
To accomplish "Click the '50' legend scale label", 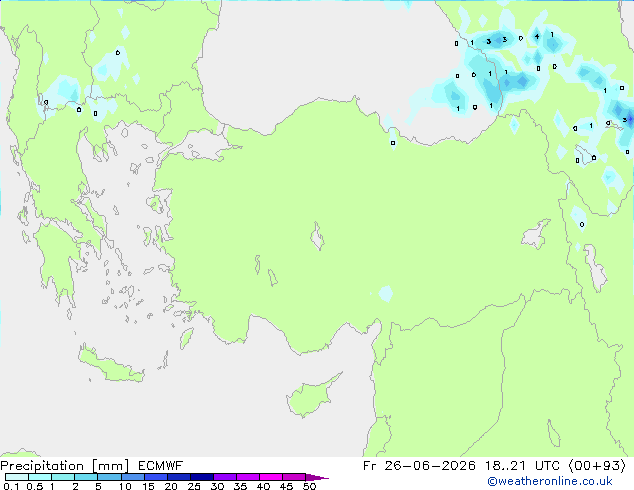I will point(309,486).
